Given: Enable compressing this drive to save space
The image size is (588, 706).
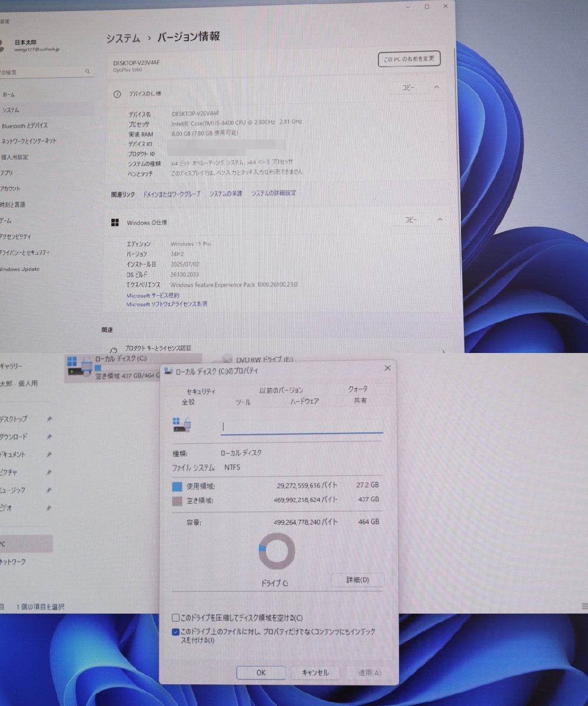Looking at the screenshot, I should (175, 618).
